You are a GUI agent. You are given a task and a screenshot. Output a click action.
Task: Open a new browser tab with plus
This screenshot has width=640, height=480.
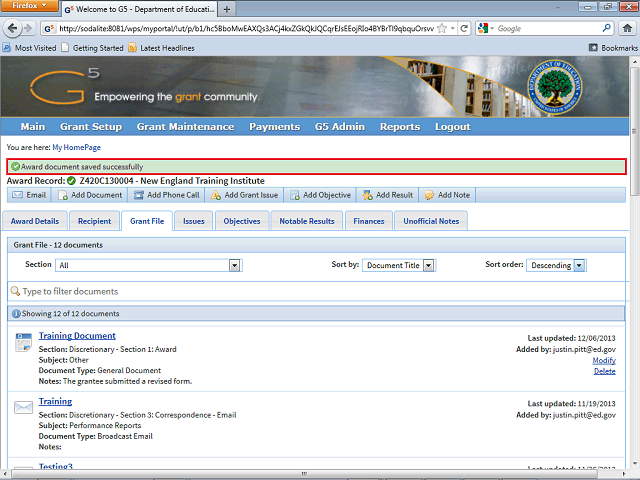click(x=227, y=9)
